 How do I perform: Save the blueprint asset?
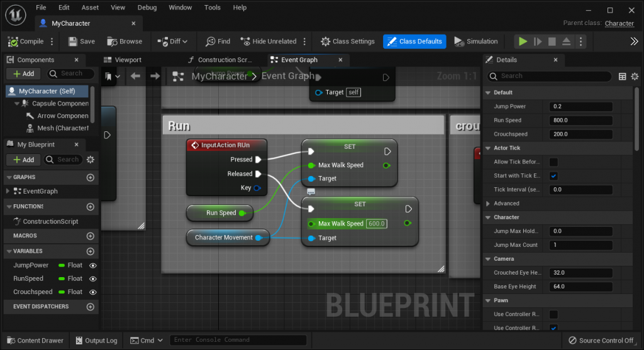point(82,41)
